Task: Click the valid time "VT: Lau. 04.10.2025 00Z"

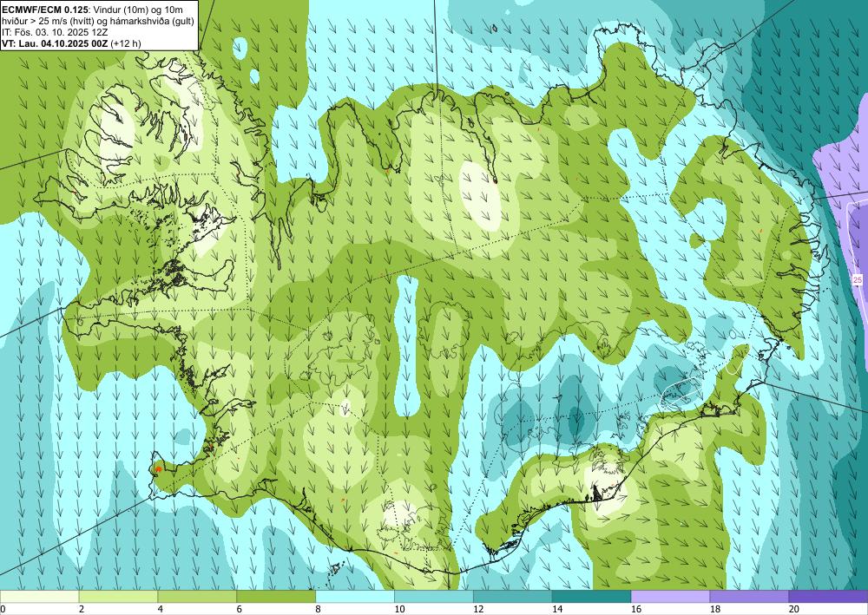Action: coord(56,43)
